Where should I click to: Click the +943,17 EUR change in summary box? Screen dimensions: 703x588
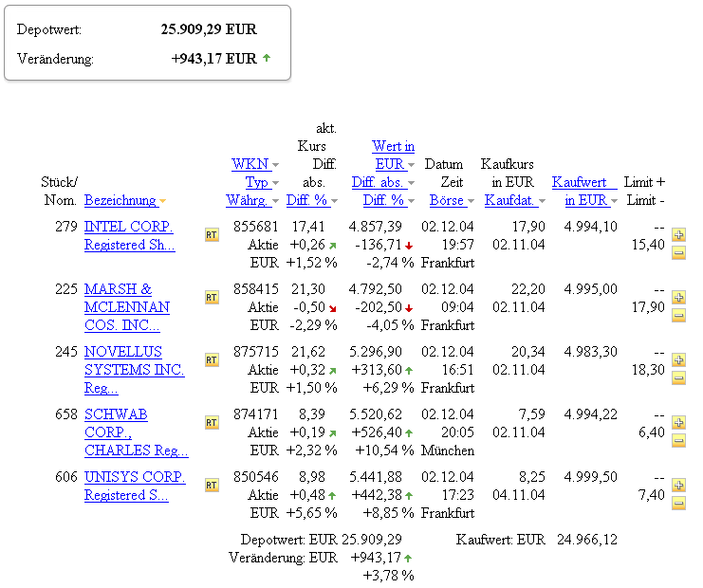point(213,58)
